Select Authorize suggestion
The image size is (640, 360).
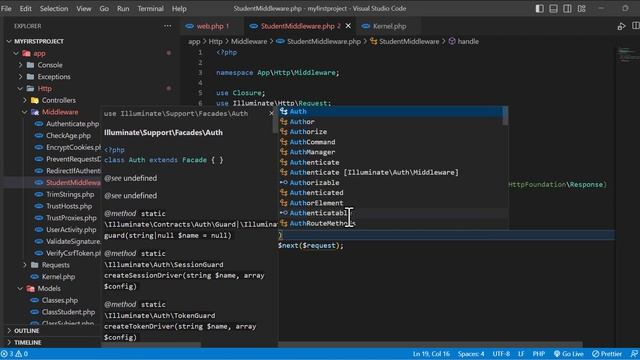[x=391, y=132]
